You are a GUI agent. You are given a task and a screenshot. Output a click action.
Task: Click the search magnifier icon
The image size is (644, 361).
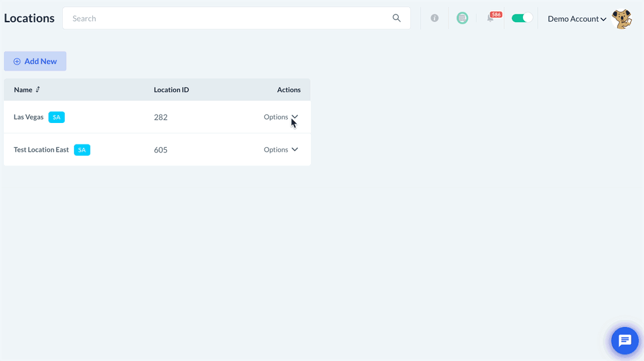tap(397, 18)
